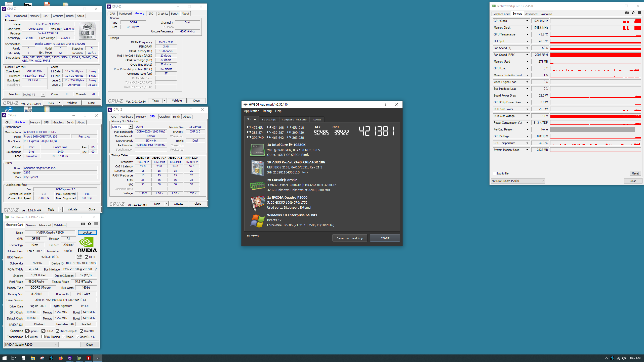Open the Application menu in Aquamark
The height and width of the screenshot is (362, 644).
(252, 111)
